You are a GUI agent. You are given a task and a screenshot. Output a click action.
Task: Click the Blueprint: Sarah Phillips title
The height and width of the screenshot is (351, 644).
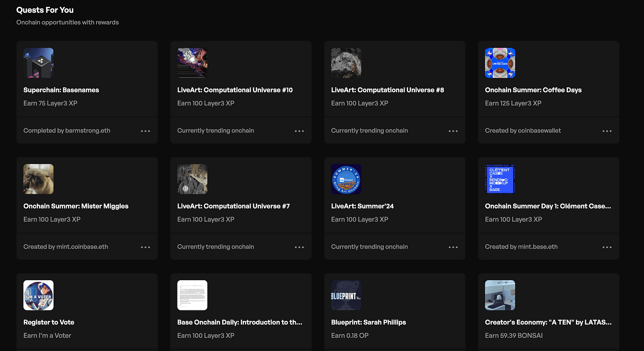tap(369, 322)
